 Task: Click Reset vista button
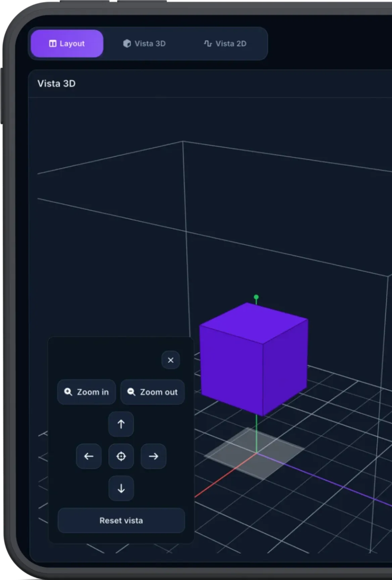121,521
